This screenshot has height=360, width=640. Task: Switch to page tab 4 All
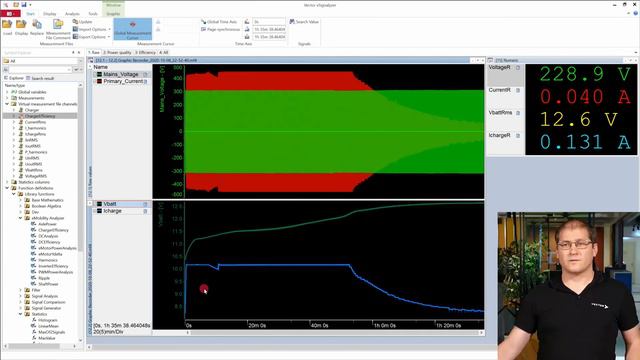164,52
